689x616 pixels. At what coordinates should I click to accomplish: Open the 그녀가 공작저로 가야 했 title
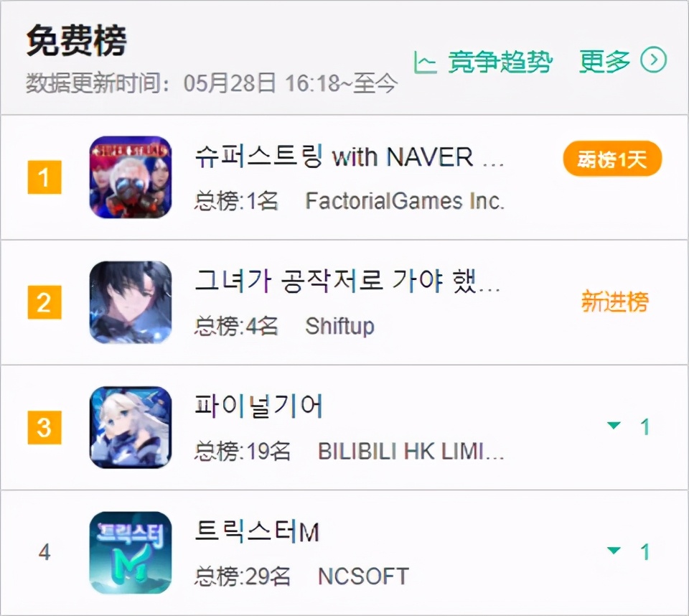347,281
